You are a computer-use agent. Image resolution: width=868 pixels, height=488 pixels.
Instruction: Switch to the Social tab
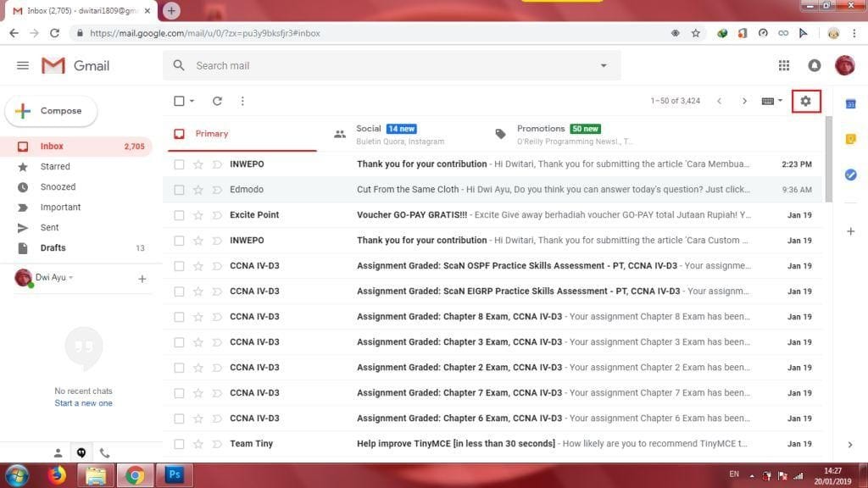pyautogui.click(x=397, y=134)
